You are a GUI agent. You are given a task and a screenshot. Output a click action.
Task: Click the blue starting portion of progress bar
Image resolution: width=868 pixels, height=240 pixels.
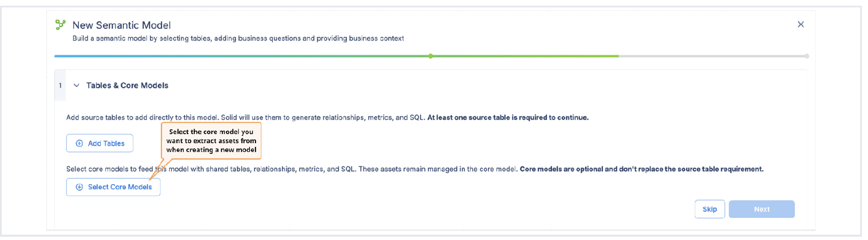(x=164, y=56)
